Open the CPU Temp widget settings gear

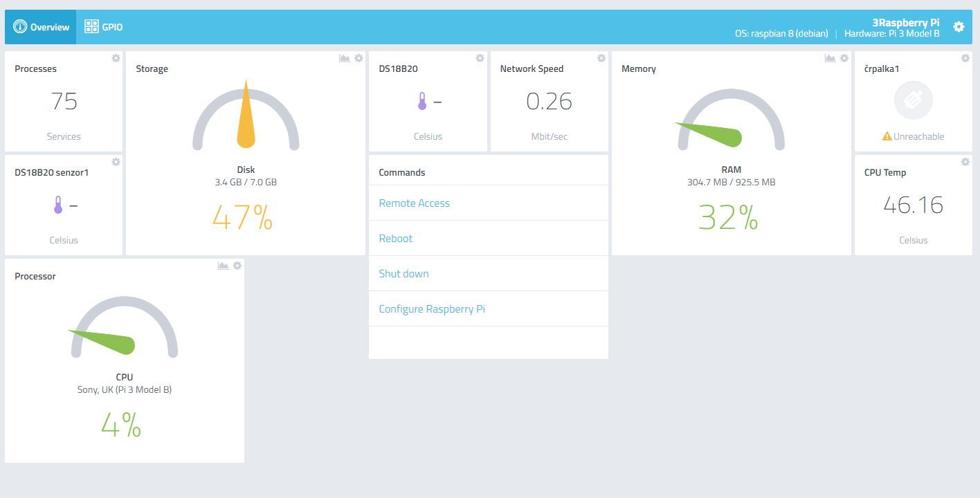(x=965, y=162)
